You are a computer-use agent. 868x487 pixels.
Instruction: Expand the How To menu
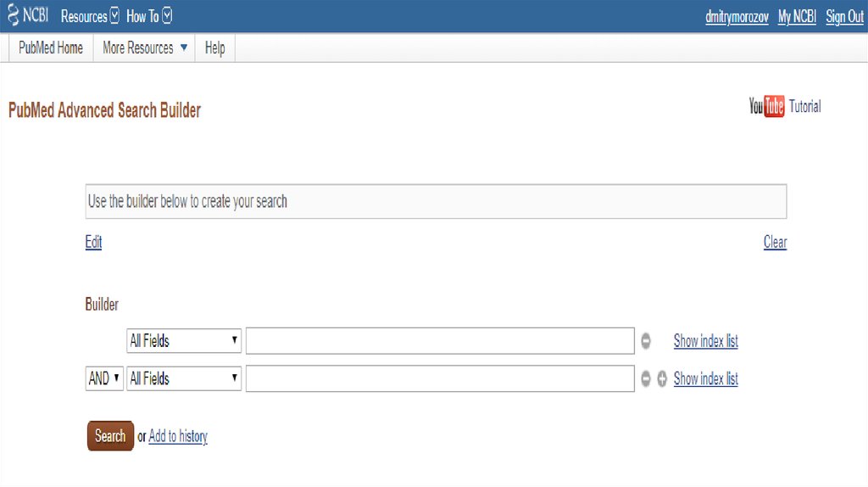tap(149, 16)
